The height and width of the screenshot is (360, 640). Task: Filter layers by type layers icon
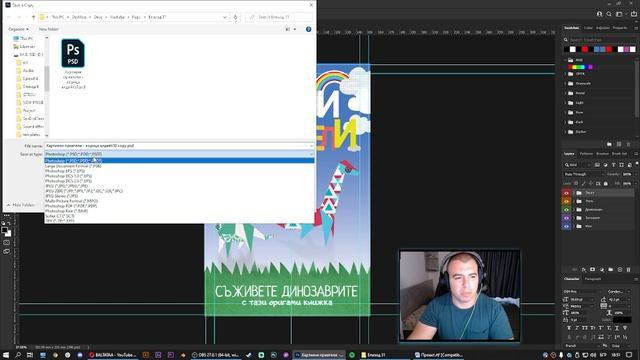613,165
